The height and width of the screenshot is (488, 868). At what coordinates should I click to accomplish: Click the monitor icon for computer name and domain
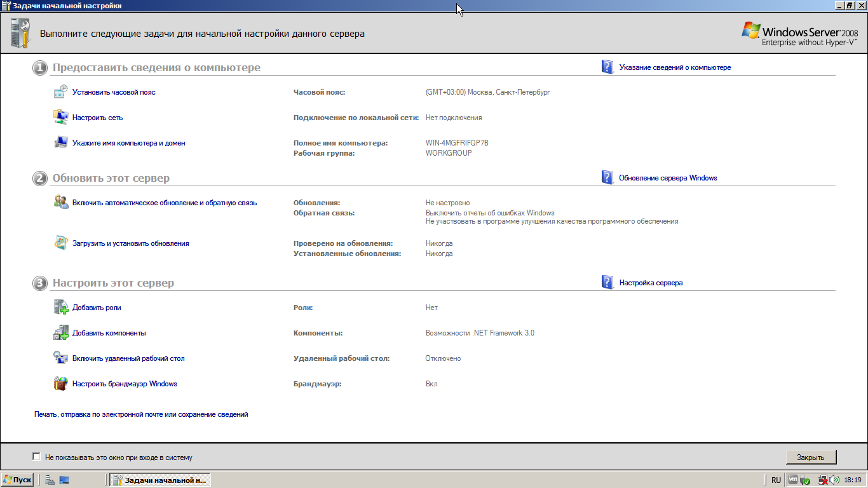[60, 143]
